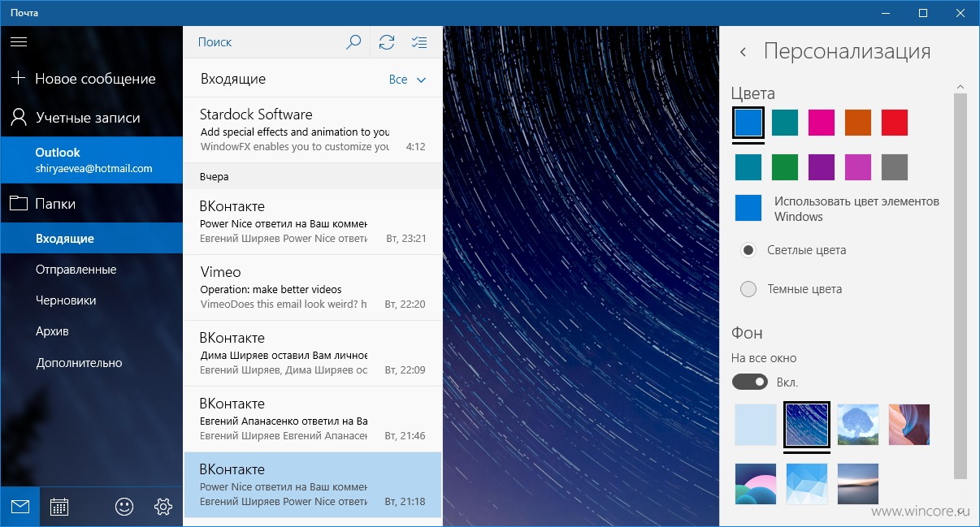Click the Учетные записи label
This screenshot has height=527, width=980.
point(88,118)
